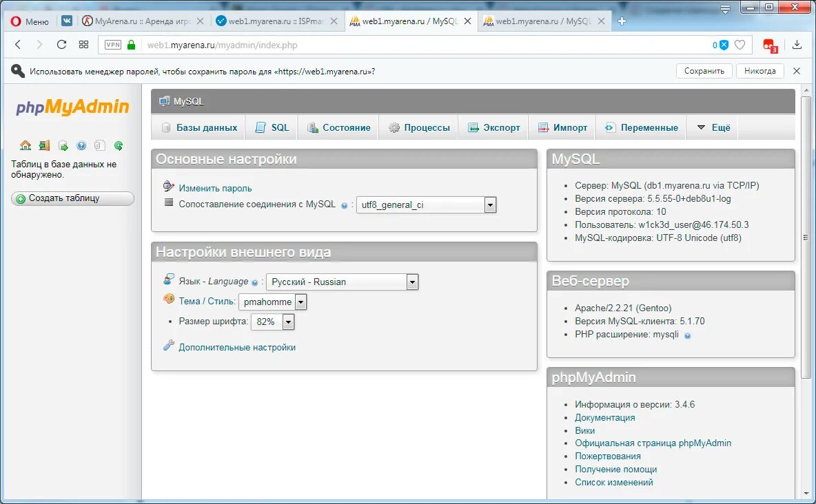Open the Переменные tab
Image resolution: width=816 pixels, height=504 pixels.
[641, 127]
